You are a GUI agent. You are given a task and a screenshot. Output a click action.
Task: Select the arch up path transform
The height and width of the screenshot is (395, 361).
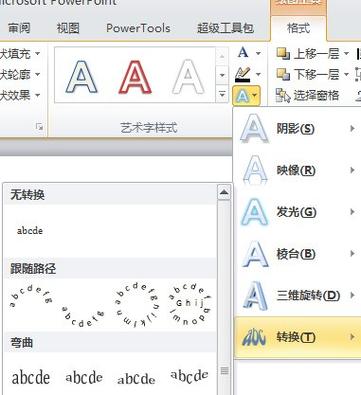[x=31, y=297]
